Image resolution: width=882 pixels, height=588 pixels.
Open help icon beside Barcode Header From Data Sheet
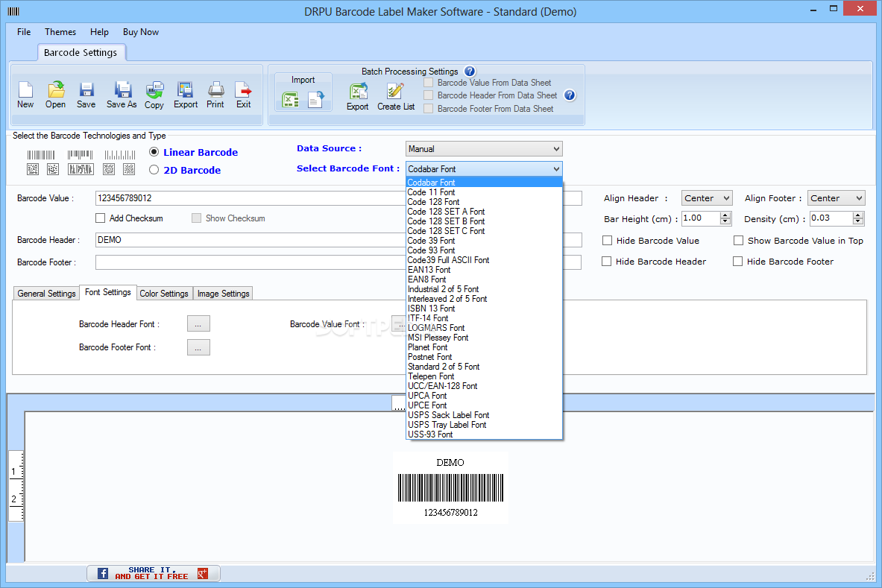[570, 95]
